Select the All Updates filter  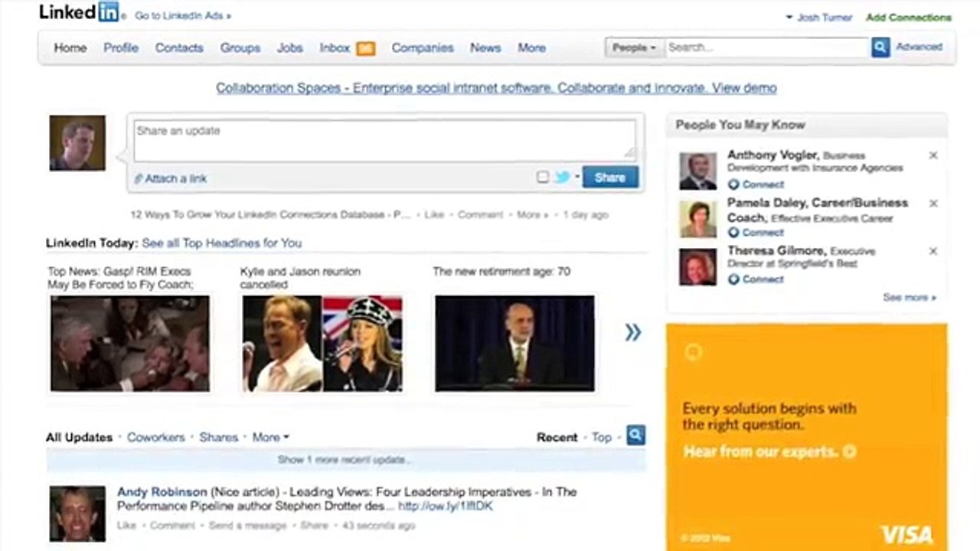(79, 438)
